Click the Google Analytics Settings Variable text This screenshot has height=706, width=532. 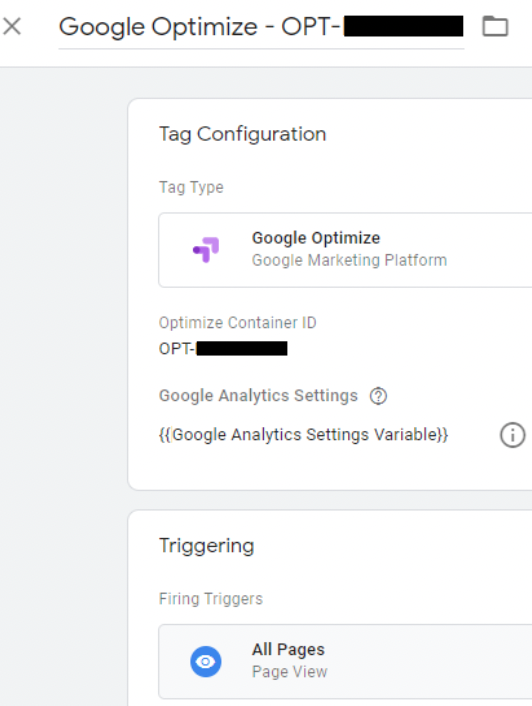click(303, 435)
